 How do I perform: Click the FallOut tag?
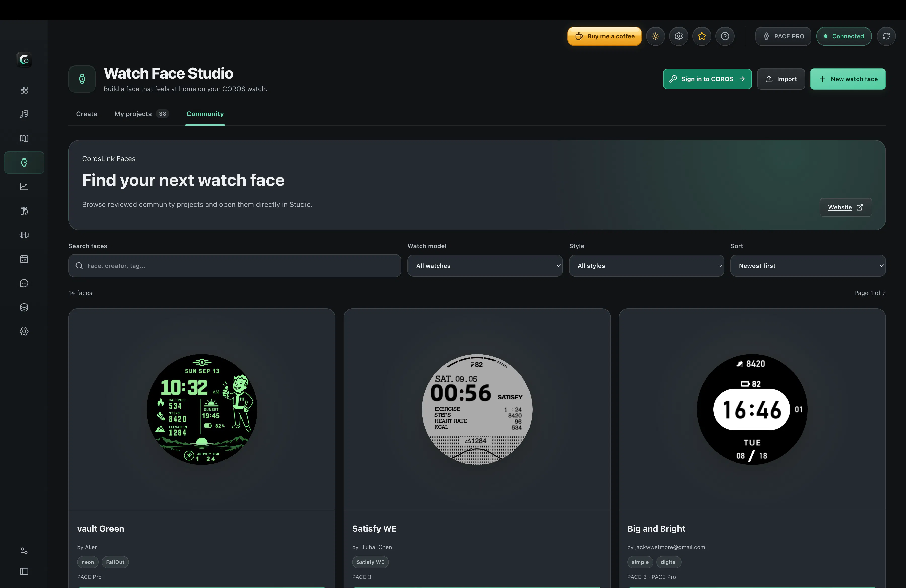pos(115,562)
